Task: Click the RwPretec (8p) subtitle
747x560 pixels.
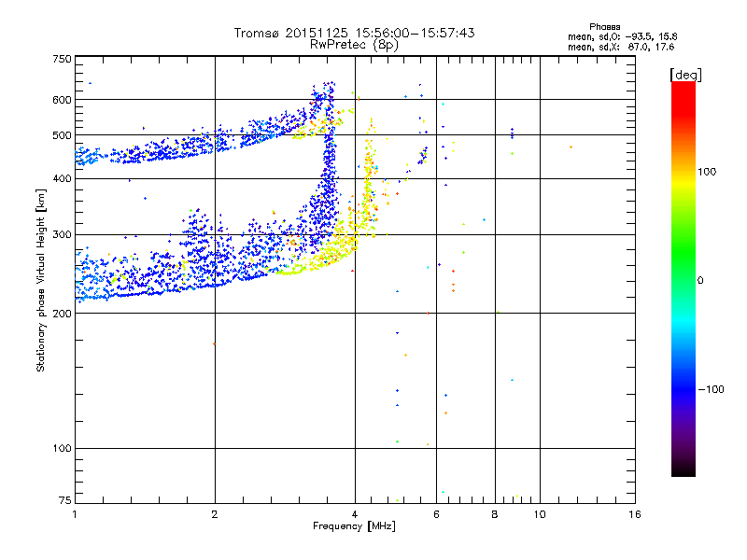Action: [354, 45]
